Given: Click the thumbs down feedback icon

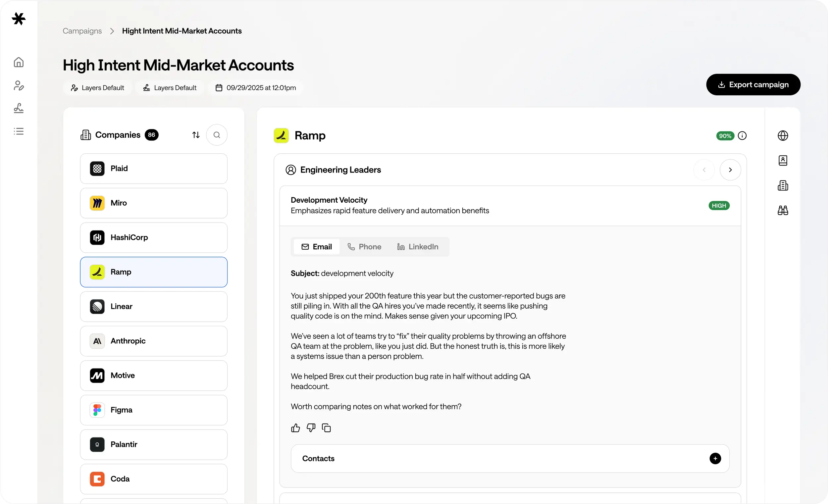Looking at the screenshot, I should 311,428.
